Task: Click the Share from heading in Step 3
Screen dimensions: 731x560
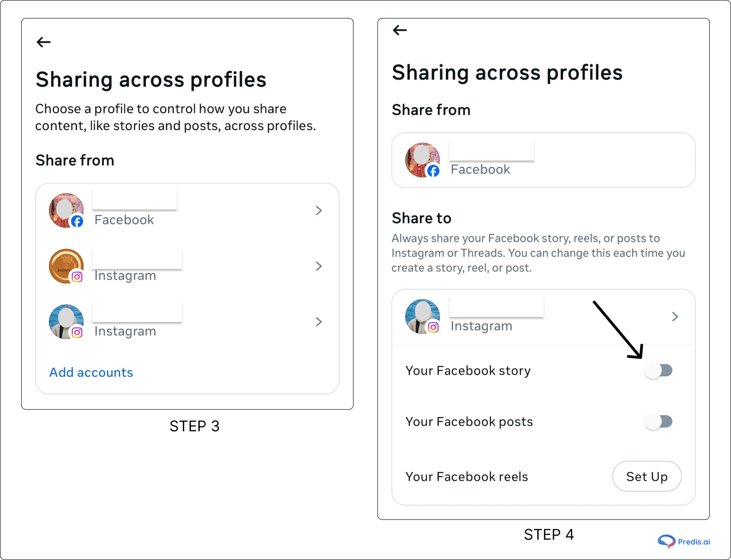Action: click(x=74, y=161)
